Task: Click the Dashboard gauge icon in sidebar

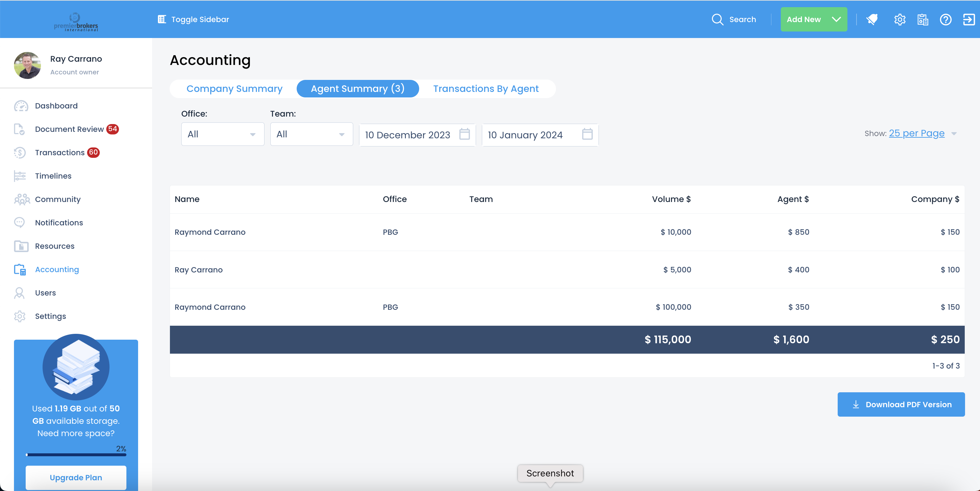Action: click(x=21, y=106)
